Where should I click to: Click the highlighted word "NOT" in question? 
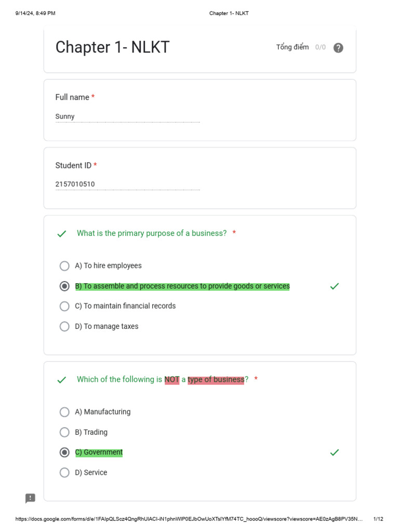pos(172,380)
